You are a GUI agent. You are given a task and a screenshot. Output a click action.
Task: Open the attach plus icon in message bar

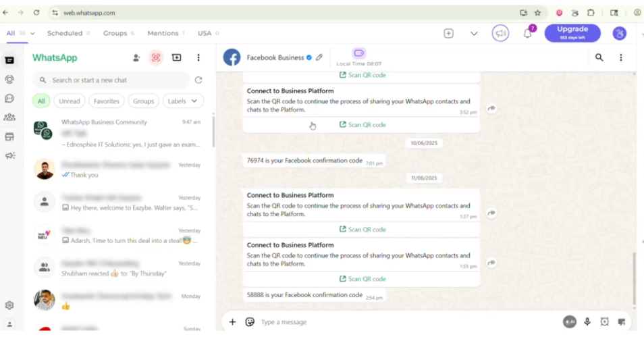232,321
